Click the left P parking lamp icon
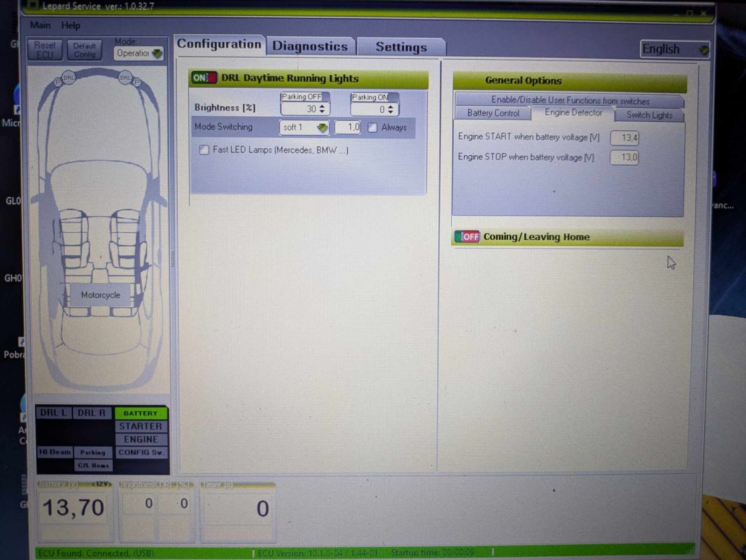This screenshot has width=746, height=560. point(58,83)
